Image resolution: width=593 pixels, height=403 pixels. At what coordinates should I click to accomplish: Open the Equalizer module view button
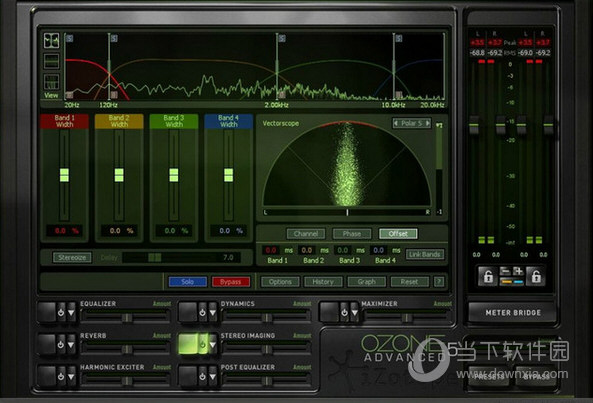[47, 313]
